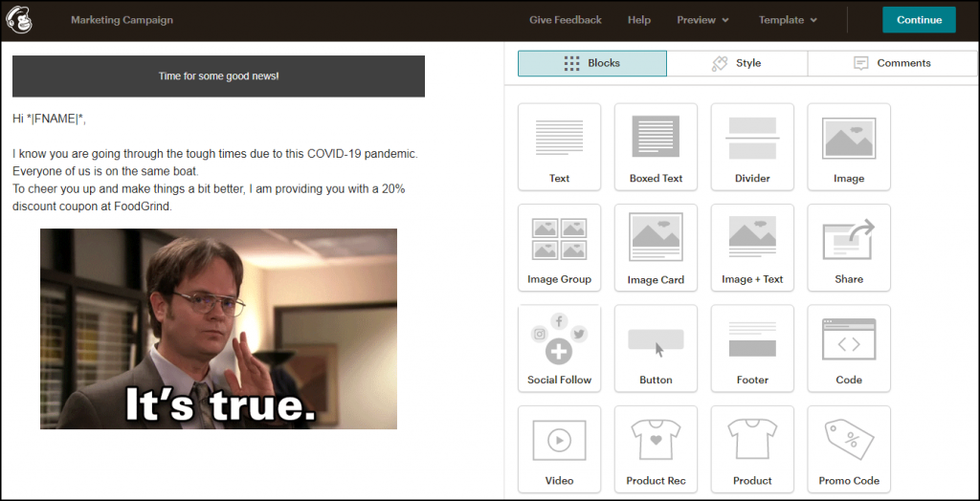Screen dimensions: 980x501
Task: Open the Comments tab
Action: pyautogui.click(x=893, y=63)
